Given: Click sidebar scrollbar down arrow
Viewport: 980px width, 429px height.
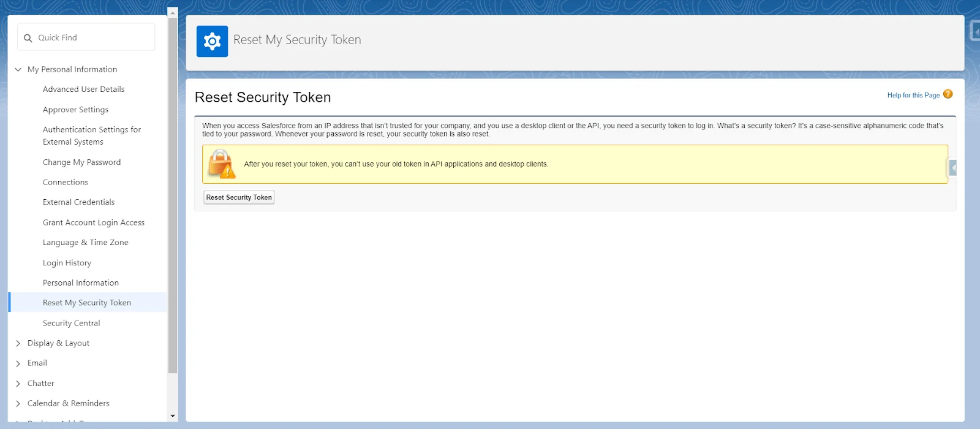Looking at the screenshot, I should tap(173, 416).
